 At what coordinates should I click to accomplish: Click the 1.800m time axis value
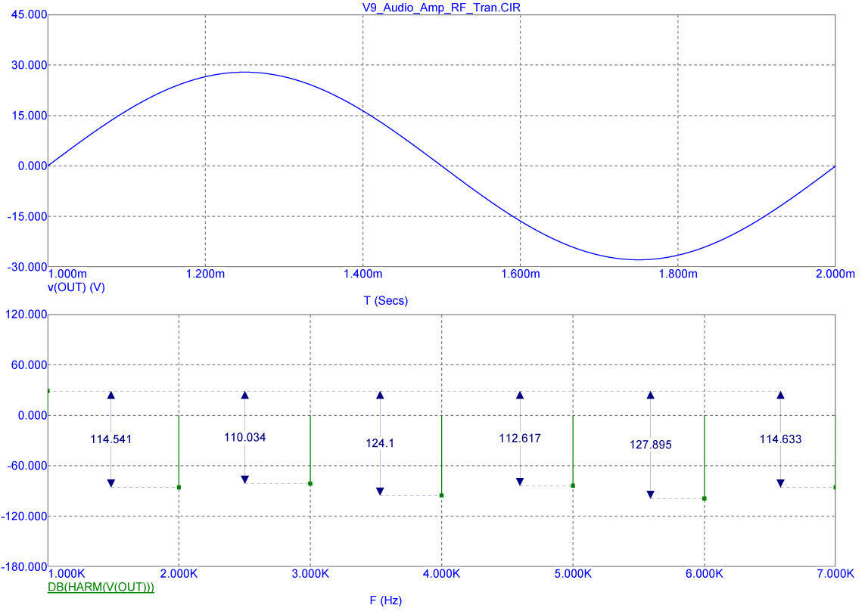click(677, 274)
